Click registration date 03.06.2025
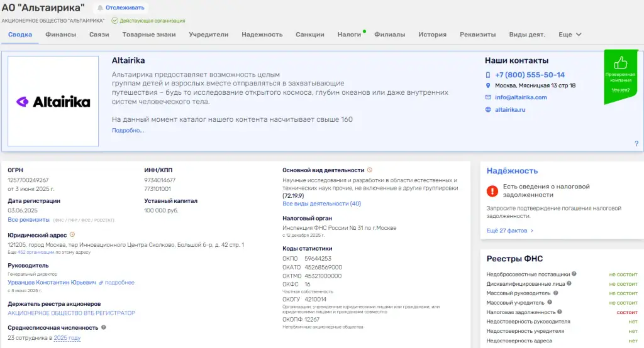This screenshot has height=348, width=644. tap(23, 210)
